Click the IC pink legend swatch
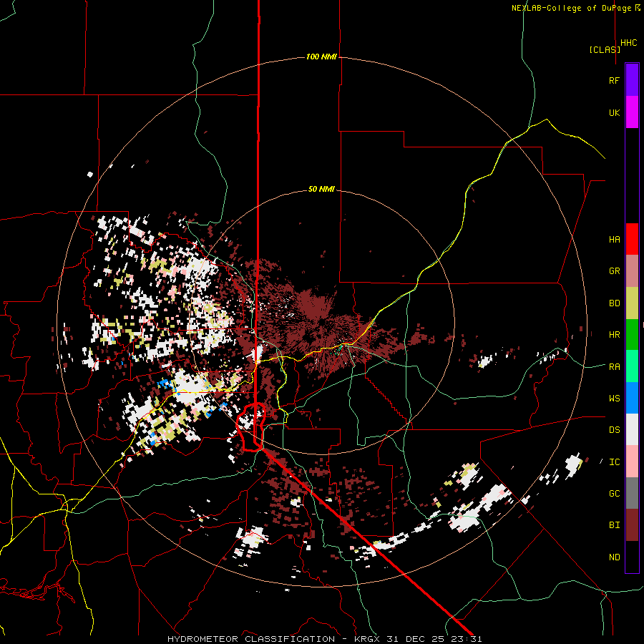This screenshot has width=644, height=644. (x=632, y=462)
